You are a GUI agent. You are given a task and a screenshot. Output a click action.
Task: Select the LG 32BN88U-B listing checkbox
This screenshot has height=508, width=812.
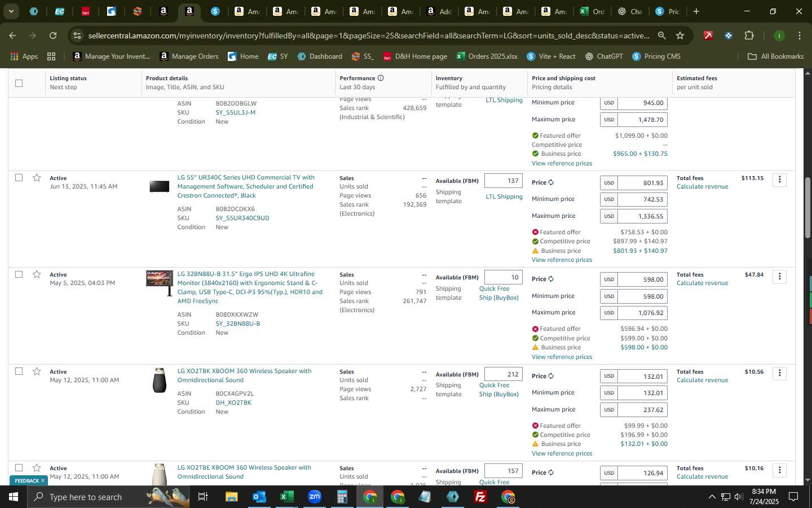pos(19,274)
